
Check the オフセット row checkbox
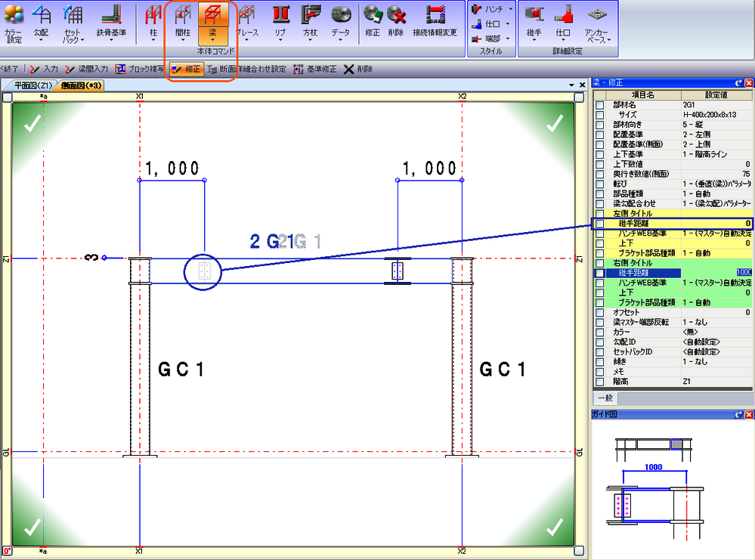pos(599,313)
